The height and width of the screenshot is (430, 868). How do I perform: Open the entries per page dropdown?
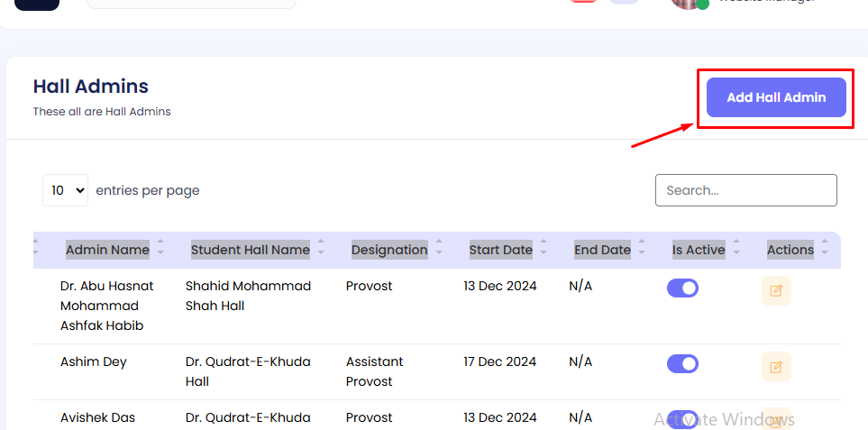coord(65,190)
